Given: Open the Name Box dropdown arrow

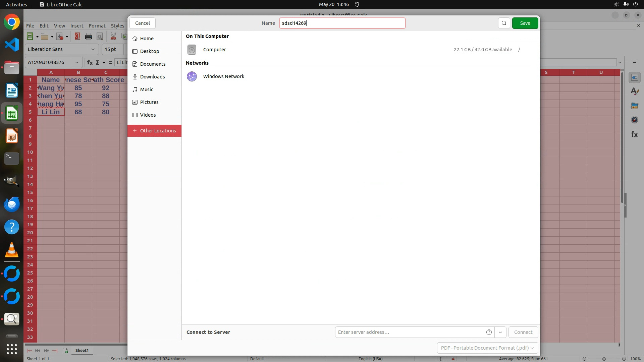Looking at the screenshot, I should (x=77, y=62).
